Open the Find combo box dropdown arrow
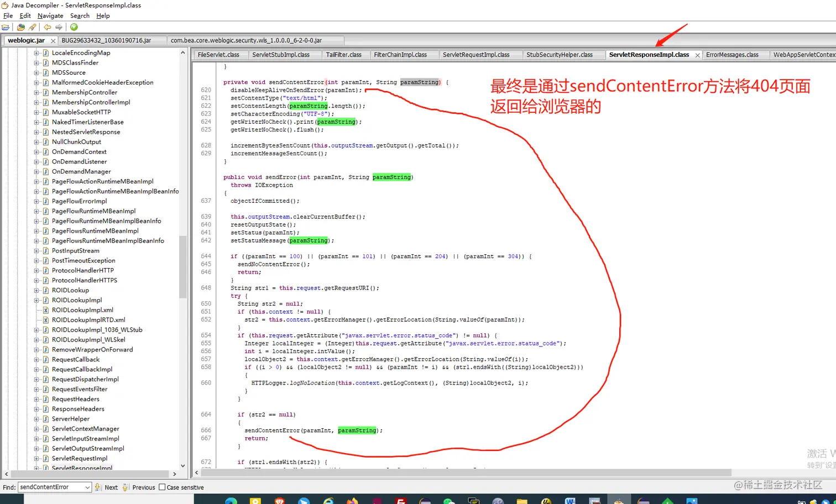 [87, 487]
